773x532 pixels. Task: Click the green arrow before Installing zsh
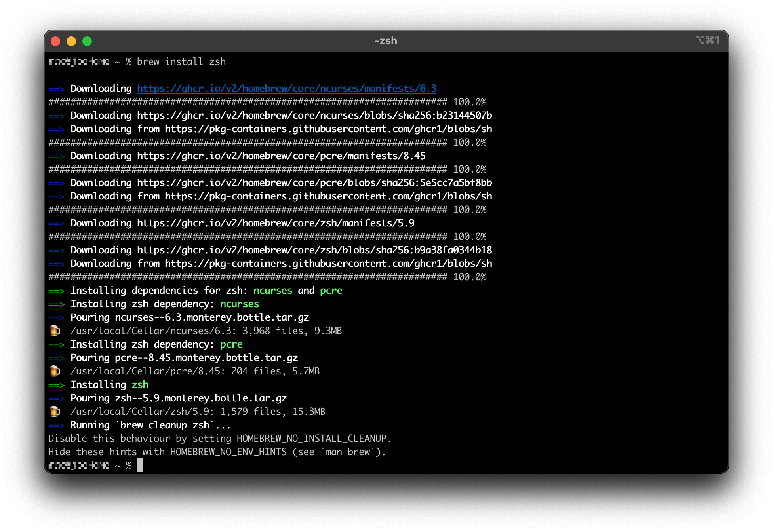[56, 385]
